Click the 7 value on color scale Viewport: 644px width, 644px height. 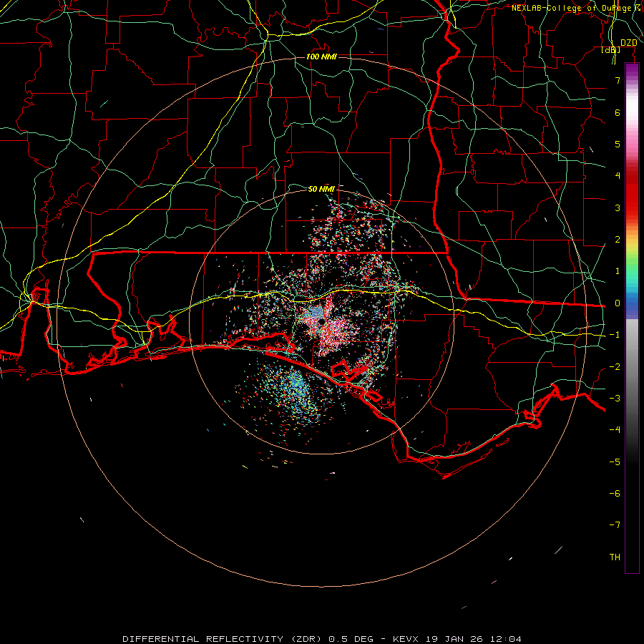(618, 80)
